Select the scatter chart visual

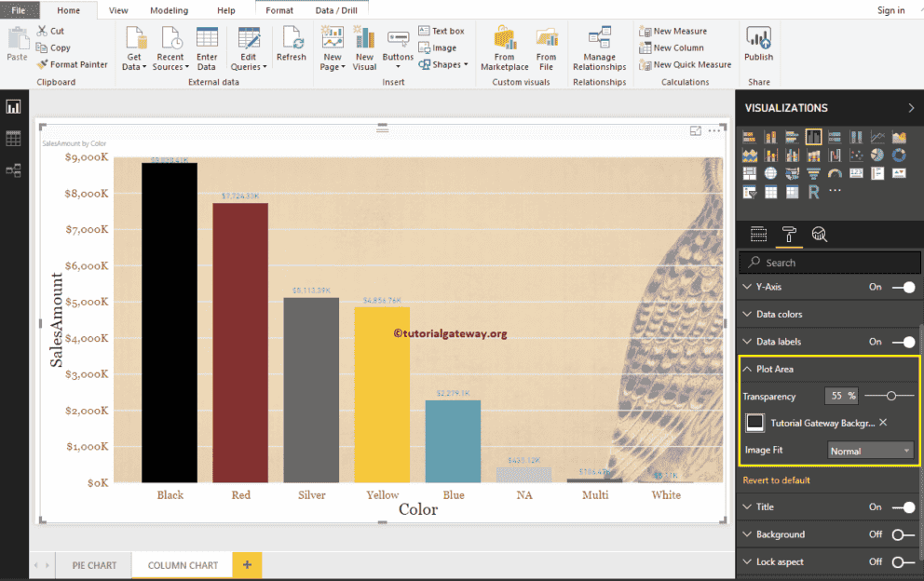click(x=856, y=155)
